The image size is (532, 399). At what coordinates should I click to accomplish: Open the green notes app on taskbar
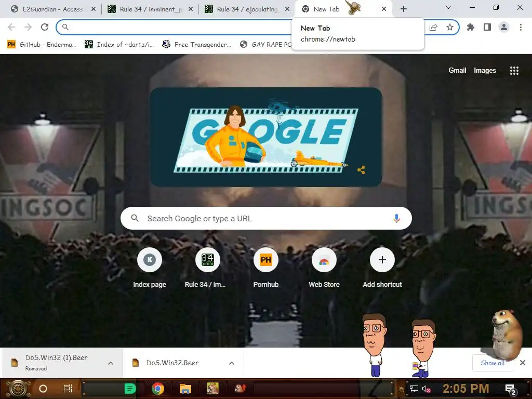130,389
